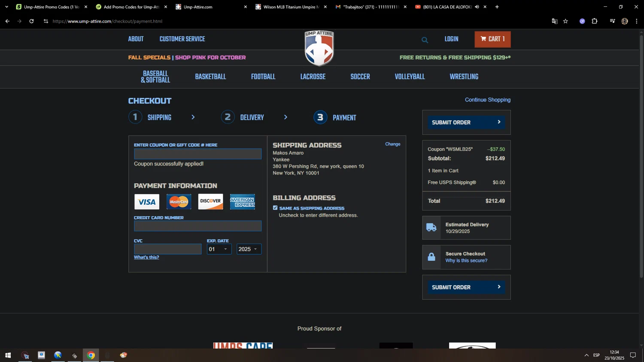Switch to the Add Promo Codes tab
644x362 pixels.
tap(131, 7)
